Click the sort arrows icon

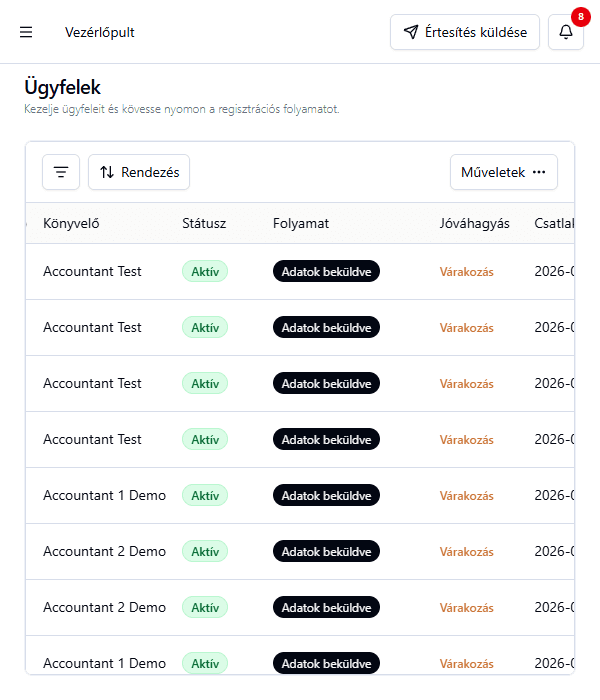point(107,172)
